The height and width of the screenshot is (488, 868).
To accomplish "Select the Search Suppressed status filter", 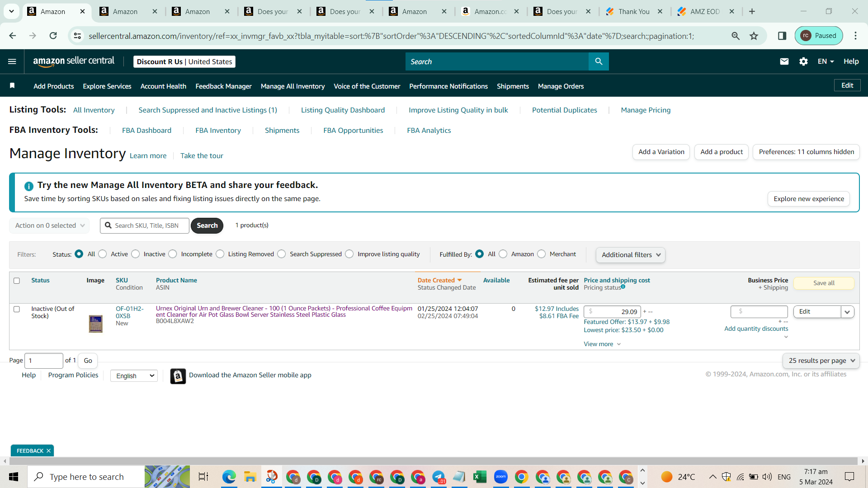I will point(282,254).
